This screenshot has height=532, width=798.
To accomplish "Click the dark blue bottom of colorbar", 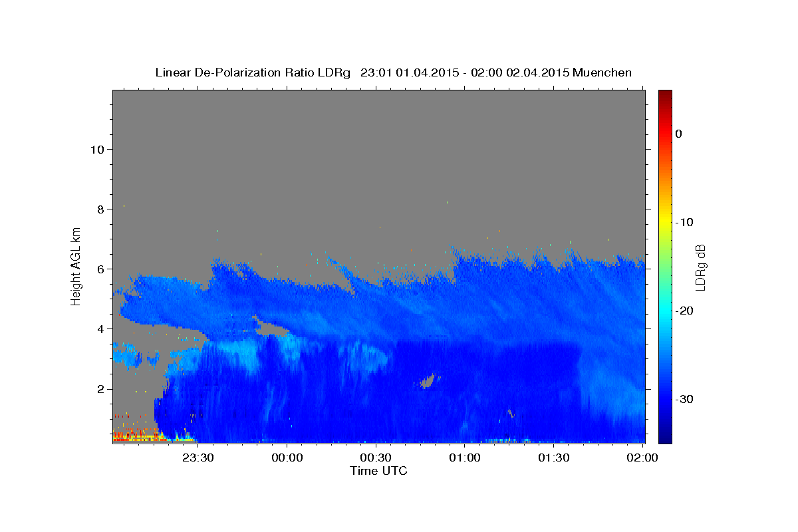I will [x=665, y=438].
